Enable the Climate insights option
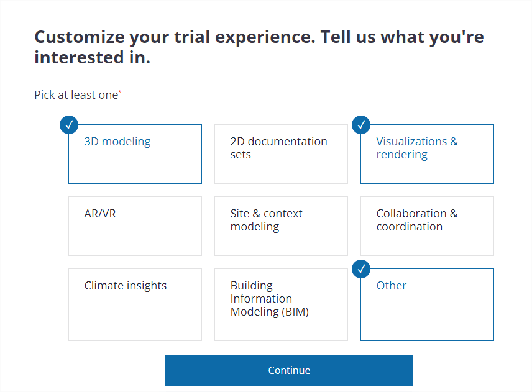This screenshot has width=532, height=392. point(135,304)
